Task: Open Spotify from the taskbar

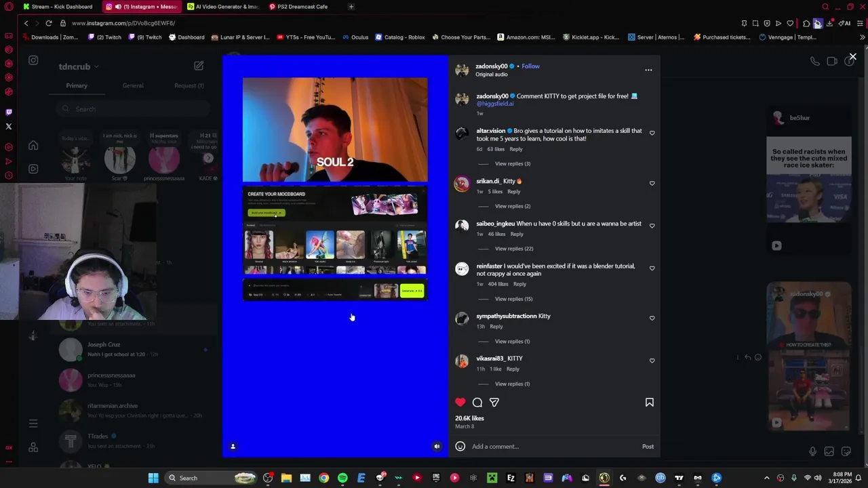Action: point(342,478)
